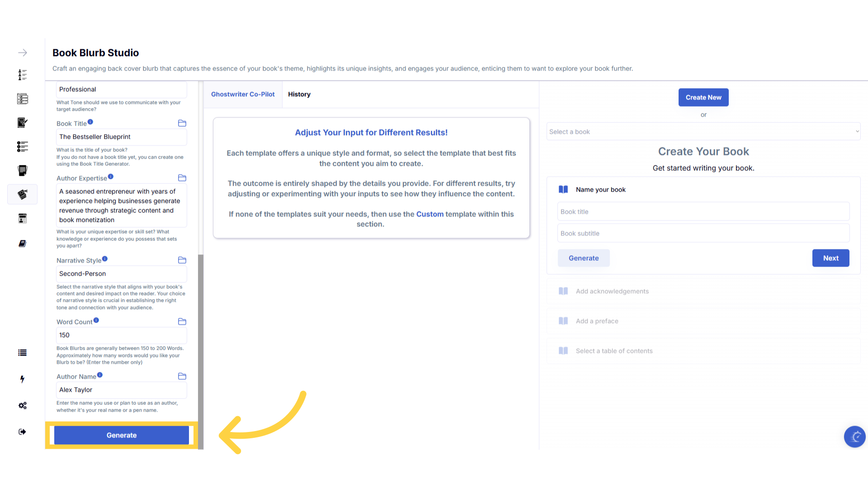
Task: Open folder icon next to Book Title
Action: tap(182, 123)
